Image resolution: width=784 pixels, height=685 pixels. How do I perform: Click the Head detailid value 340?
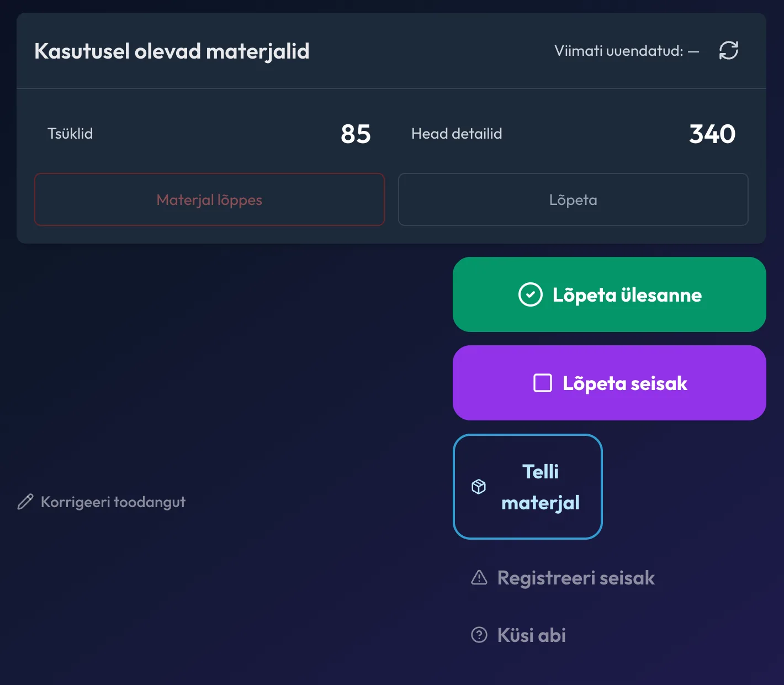coord(712,134)
